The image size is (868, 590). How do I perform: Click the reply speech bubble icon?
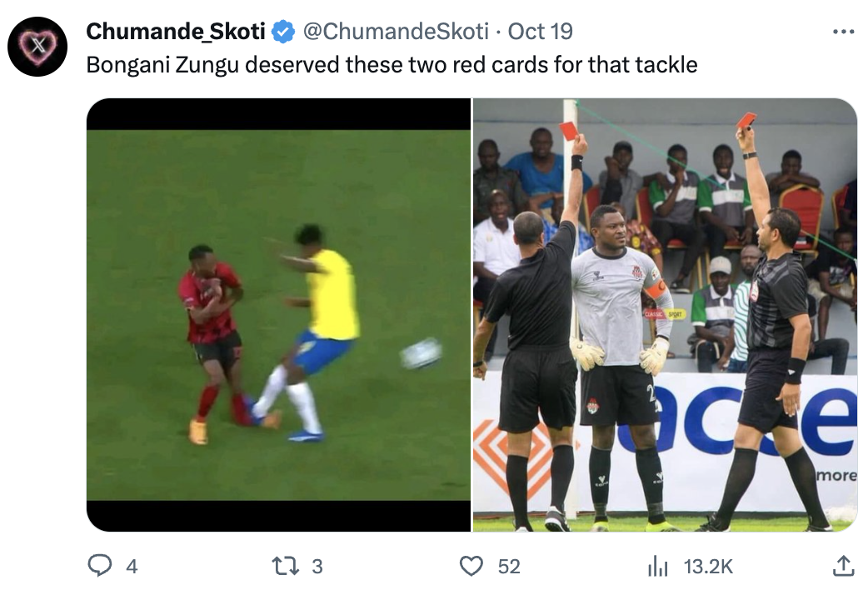coord(100,566)
